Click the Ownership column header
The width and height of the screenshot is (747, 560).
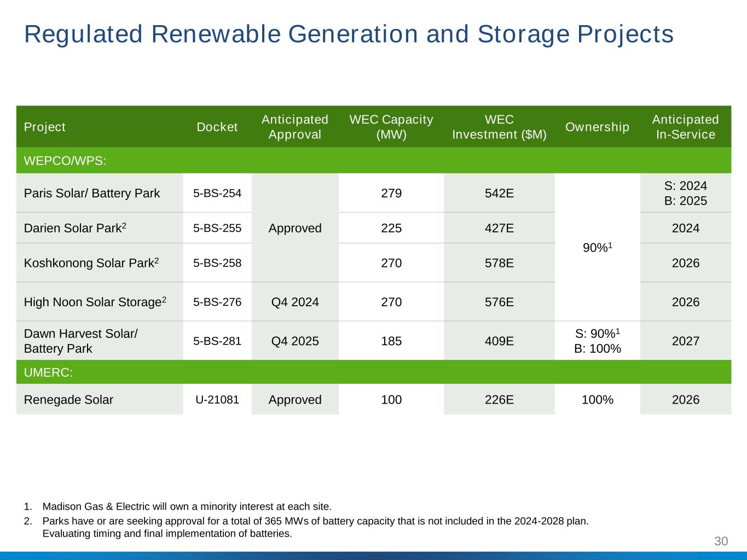597,127
